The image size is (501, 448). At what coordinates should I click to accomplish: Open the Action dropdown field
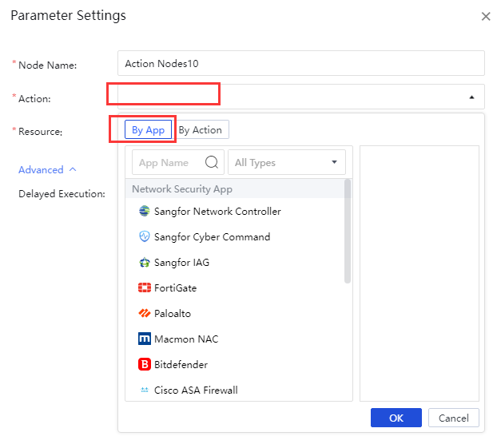pos(300,97)
